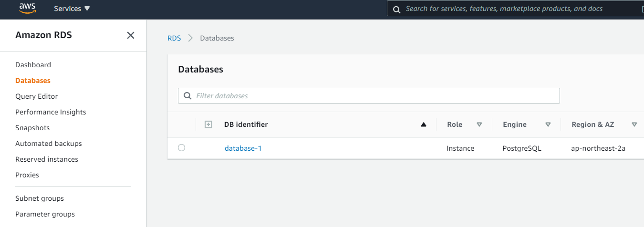The height and width of the screenshot is (227, 644).
Task: Select the database-1 radio button
Action: tap(181, 148)
